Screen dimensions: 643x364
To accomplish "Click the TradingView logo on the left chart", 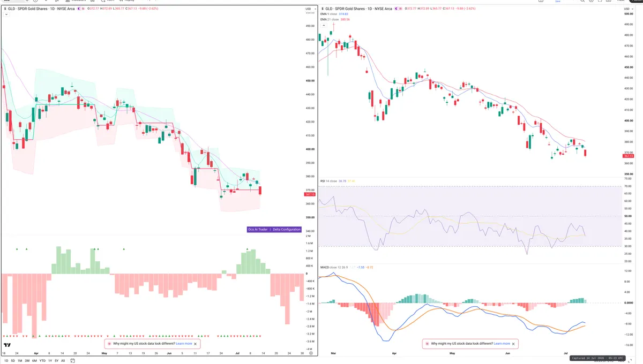I will point(8,345).
